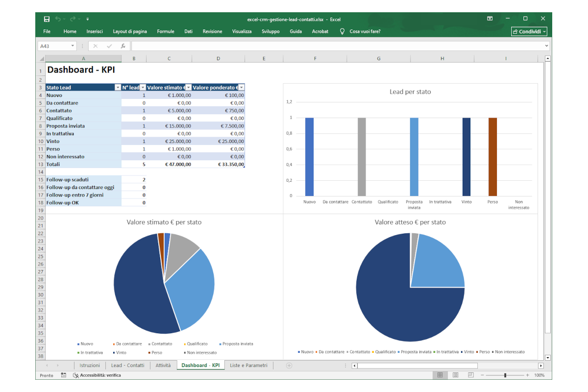Click the Undo arrow icon
Viewport: 588px width, 392px height.
(x=58, y=19)
